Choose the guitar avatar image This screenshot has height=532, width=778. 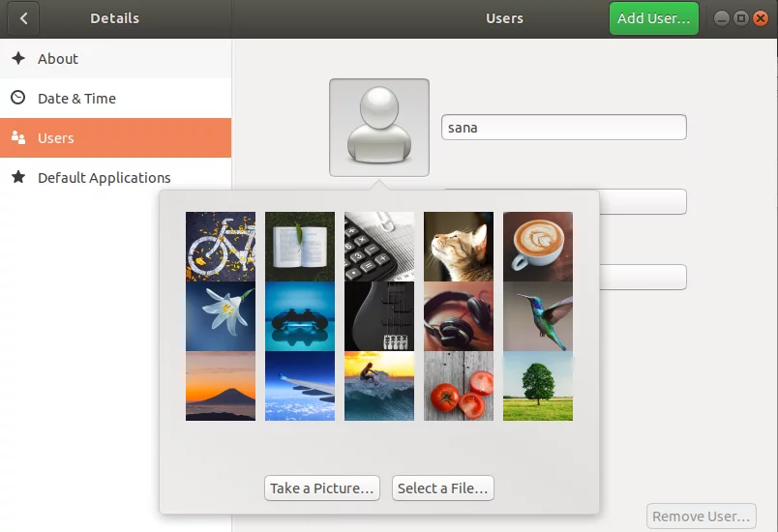pos(379,316)
